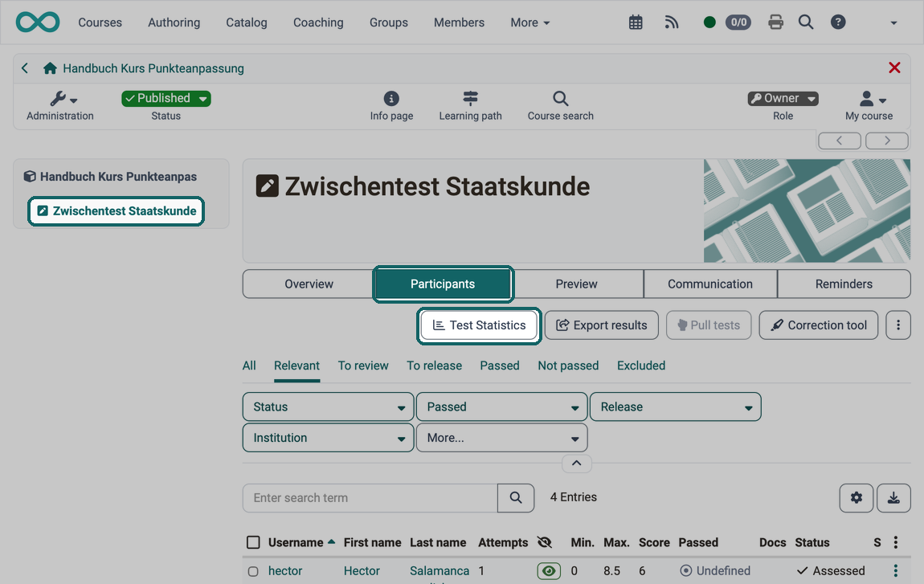The image size is (924, 584).
Task: Go back using the breadcrumb arrow
Action: 25,68
